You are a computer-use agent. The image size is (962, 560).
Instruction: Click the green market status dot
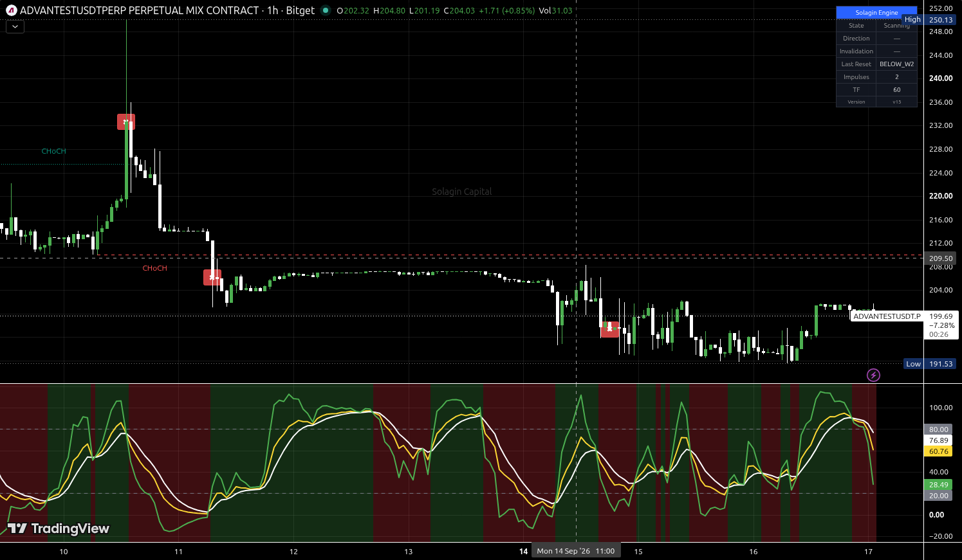[325, 10]
